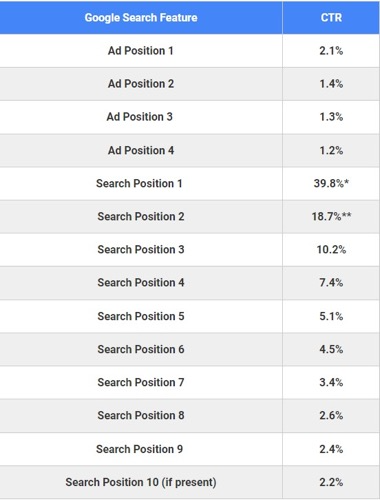
Task: Click the 18.7%** CTR value
Action: coord(331,216)
